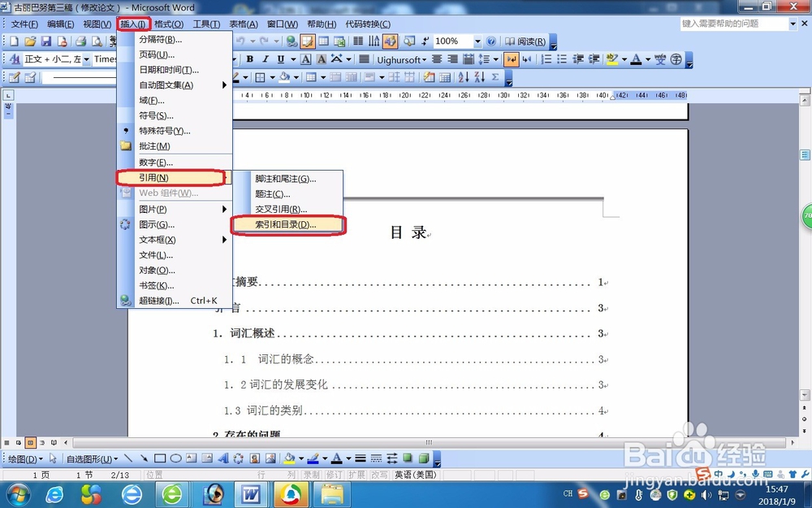Toggle left-to-right text direction button
The width and height of the screenshot is (812, 508).
click(512, 59)
